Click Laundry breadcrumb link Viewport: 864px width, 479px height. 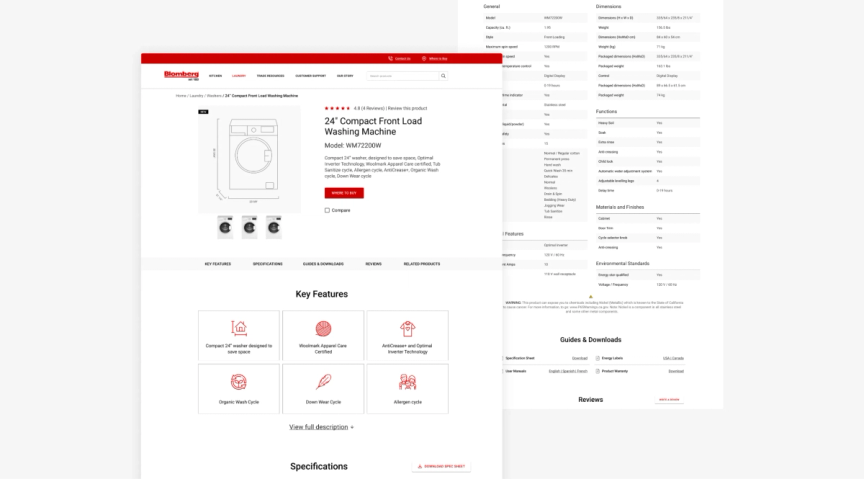197,96
